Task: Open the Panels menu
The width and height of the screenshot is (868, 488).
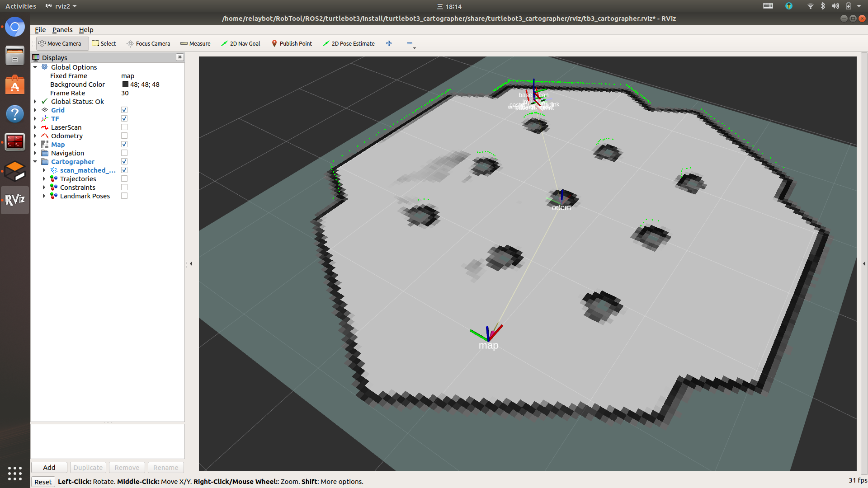Action: tap(62, 30)
